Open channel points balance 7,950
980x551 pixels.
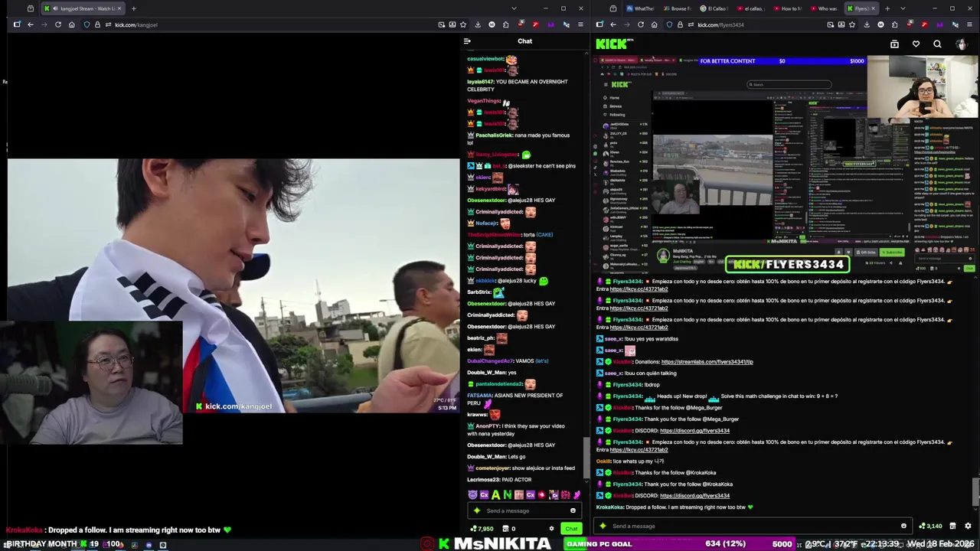482,529
